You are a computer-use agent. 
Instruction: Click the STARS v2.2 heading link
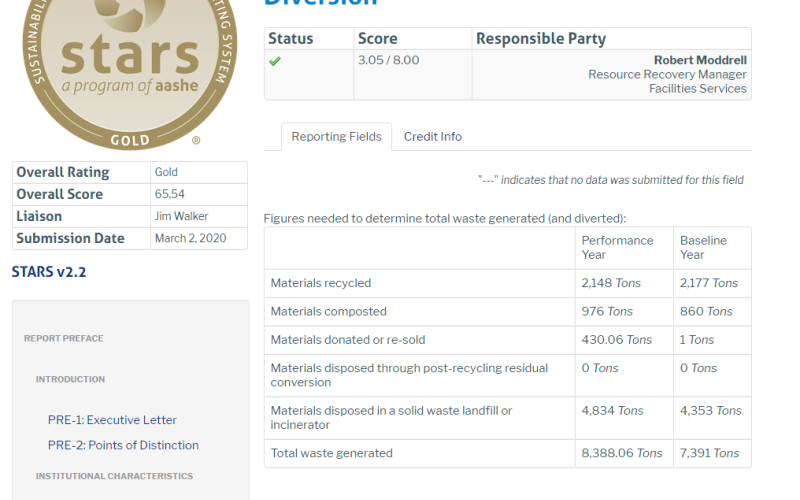coord(54,272)
